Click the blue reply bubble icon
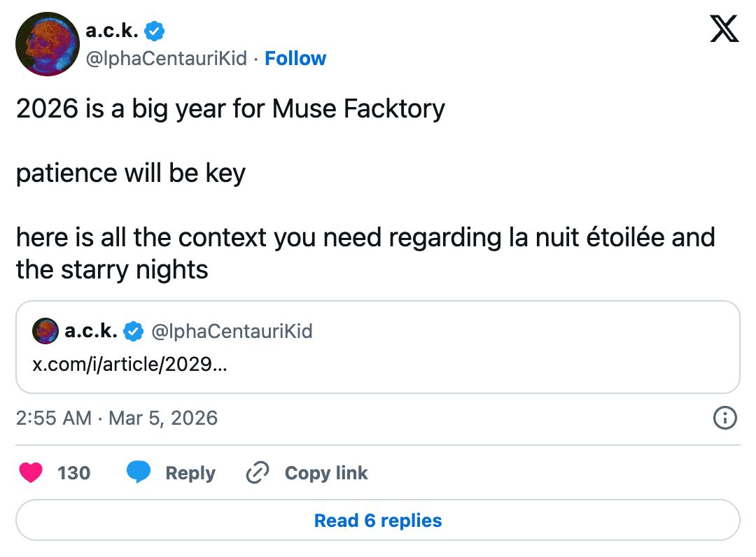Screen dimensions: 756x557 click(x=139, y=473)
